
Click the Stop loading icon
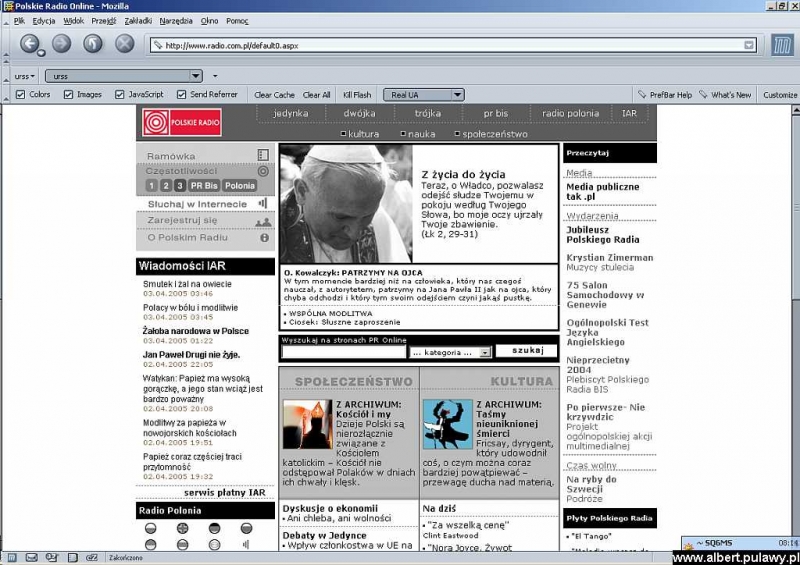[124, 43]
